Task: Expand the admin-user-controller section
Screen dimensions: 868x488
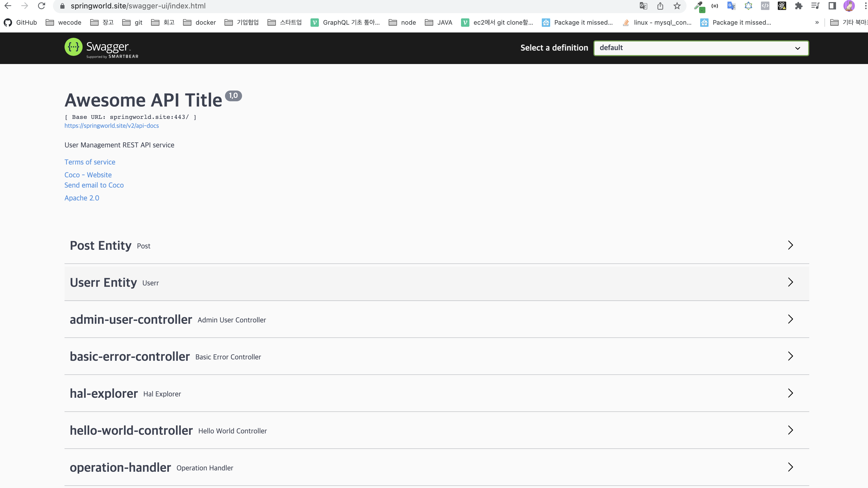Action: tap(790, 319)
